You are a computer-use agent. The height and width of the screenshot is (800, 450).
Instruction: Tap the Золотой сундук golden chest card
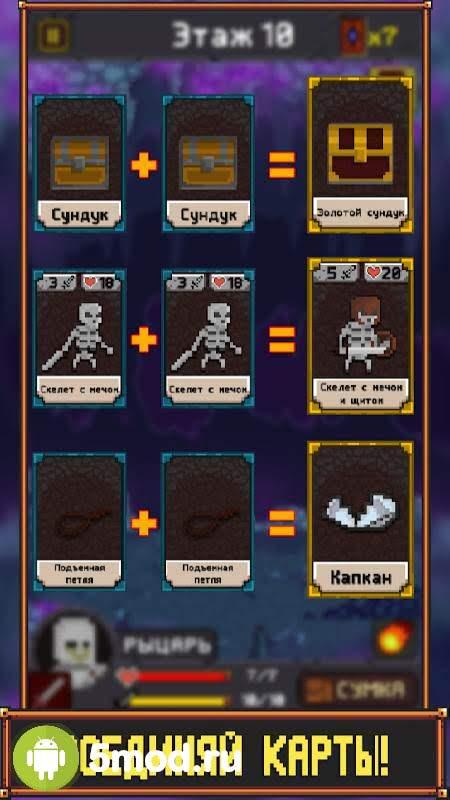point(360,155)
